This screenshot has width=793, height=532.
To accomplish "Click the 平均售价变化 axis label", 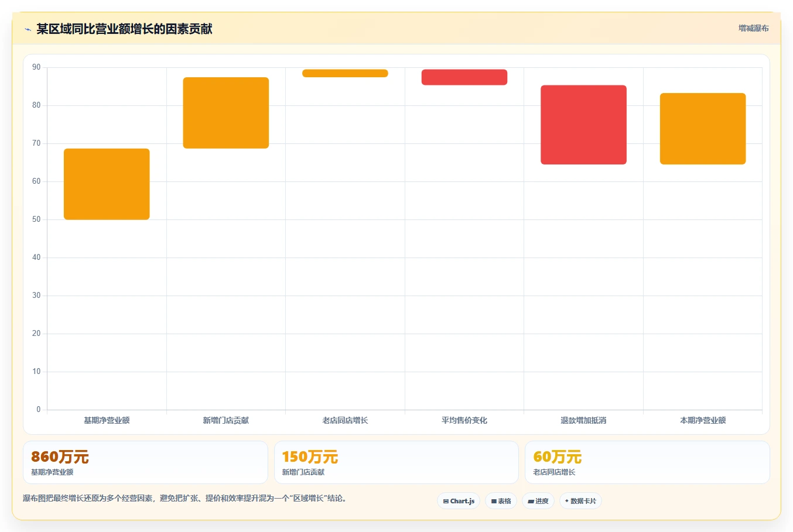I will pos(464,420).
